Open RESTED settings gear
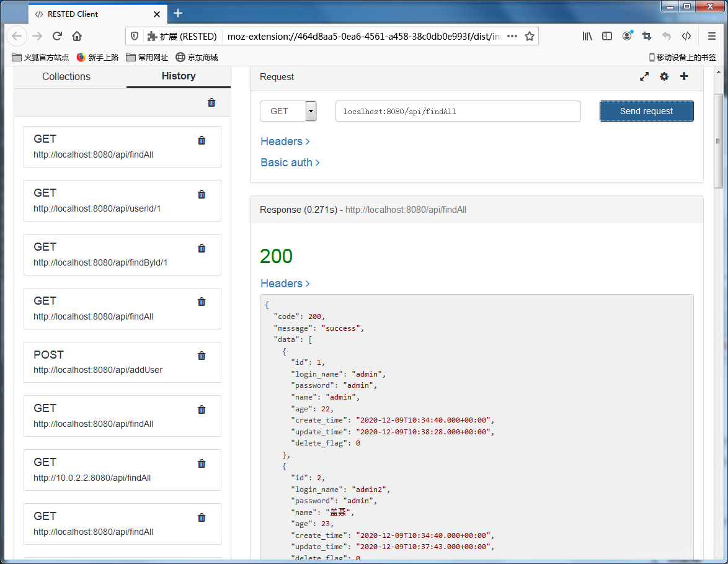The height and width of the screenshot is (564, 728). (x=664, y=77)
